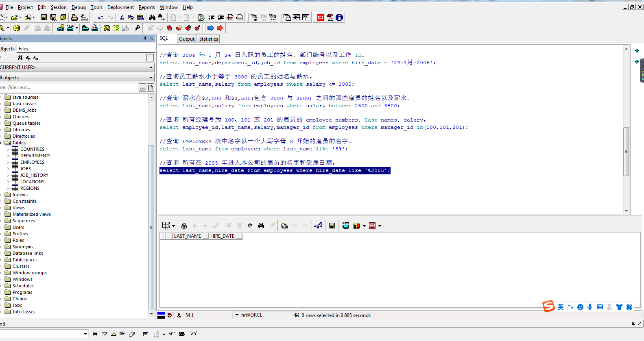Click the red right arrow navigation icon
The image size is (644, 341).
(220, 28)
